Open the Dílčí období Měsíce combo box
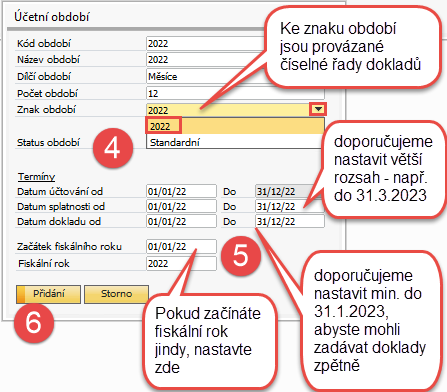Screen dimensions: 447x392 (207, 76)
